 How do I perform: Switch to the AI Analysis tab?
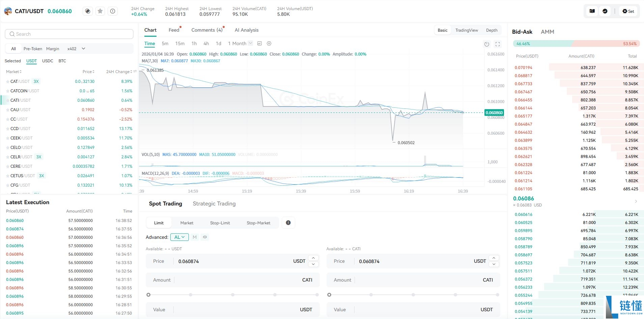coord(247,30)
